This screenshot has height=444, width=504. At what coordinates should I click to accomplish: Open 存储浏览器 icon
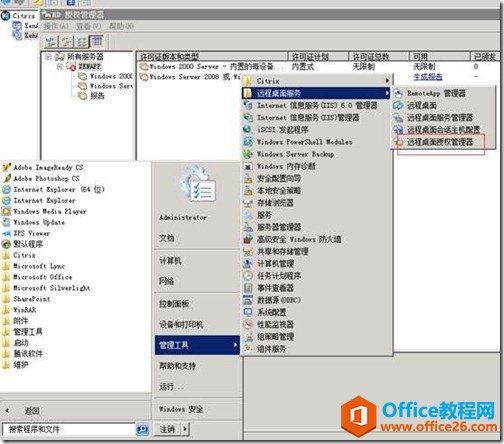[248, 203]
